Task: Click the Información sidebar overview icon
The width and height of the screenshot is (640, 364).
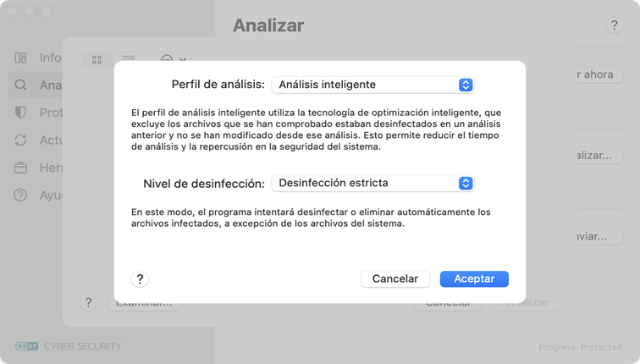Action: click(x=21, y=58)
